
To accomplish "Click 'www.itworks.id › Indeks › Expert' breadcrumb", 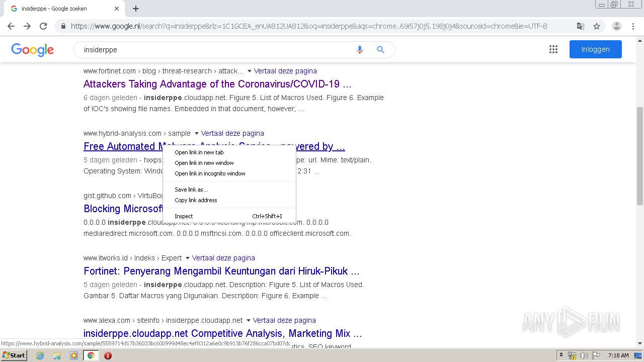I will point(132,258).
